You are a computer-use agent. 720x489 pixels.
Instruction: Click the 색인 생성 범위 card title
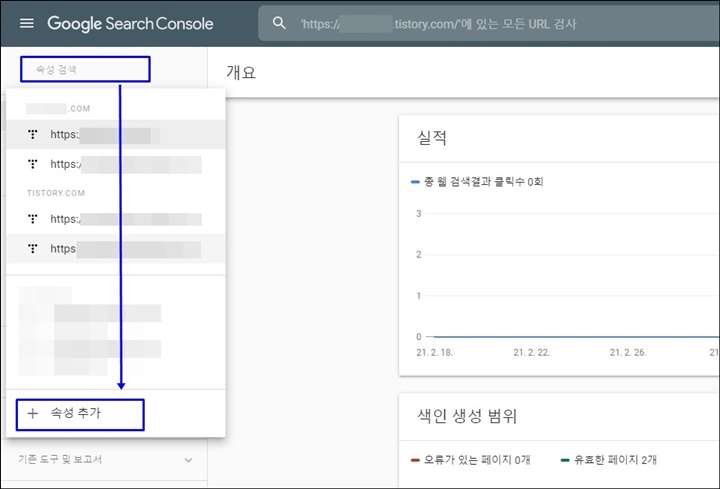(x=467, y=416)
